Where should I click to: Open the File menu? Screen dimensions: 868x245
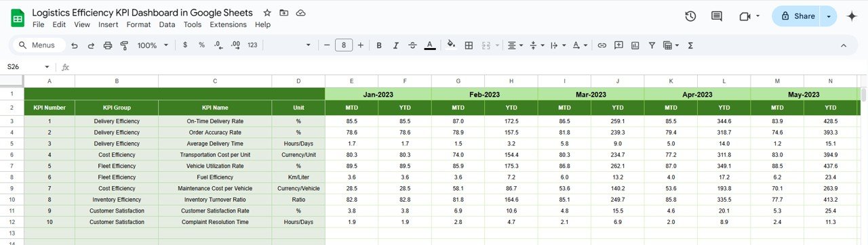pyautogui.click(x=39, y=24)
